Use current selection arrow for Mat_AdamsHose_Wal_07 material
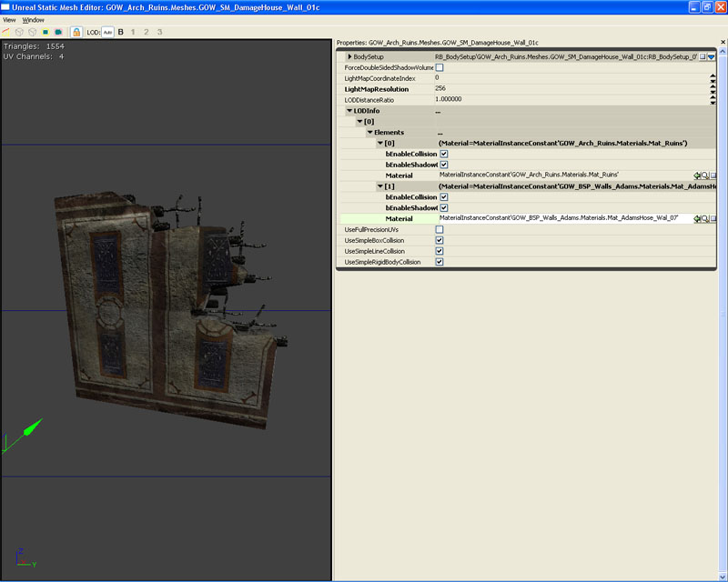 [697, 218]
